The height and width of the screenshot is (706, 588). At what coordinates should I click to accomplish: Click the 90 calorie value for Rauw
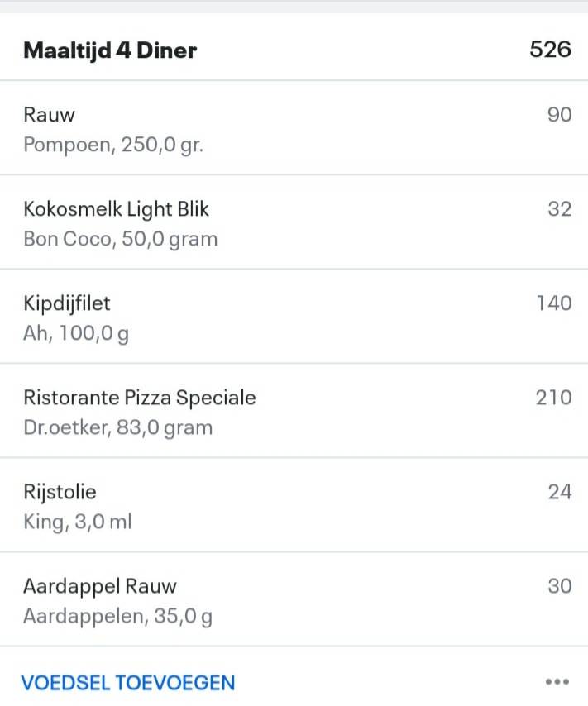tap(559, 115)
